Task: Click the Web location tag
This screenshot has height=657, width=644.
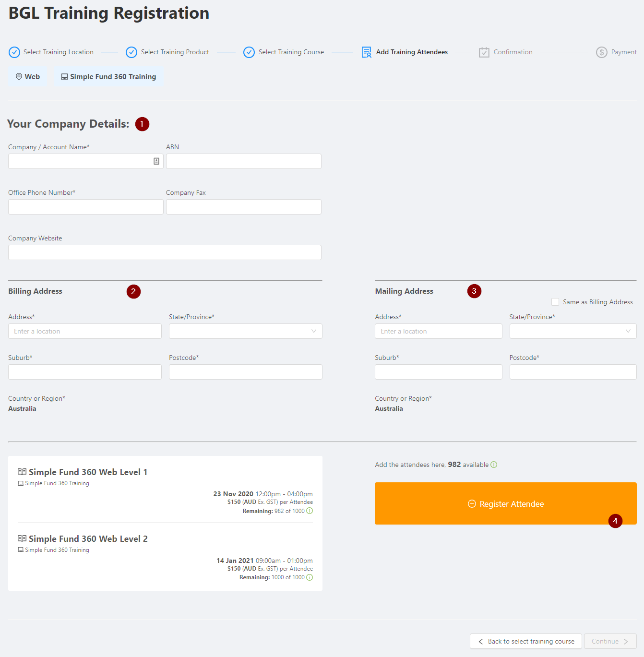Action: click(x=27, y=77)
